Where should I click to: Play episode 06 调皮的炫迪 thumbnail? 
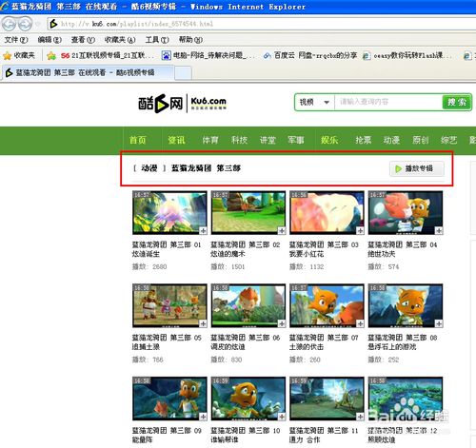(248, 305)
